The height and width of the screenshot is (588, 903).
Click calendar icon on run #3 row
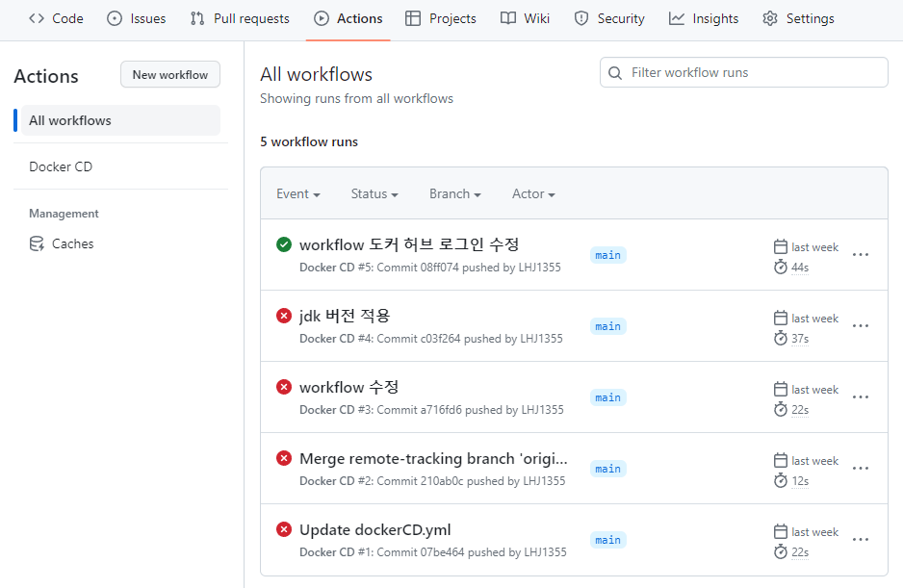[781, 390]
